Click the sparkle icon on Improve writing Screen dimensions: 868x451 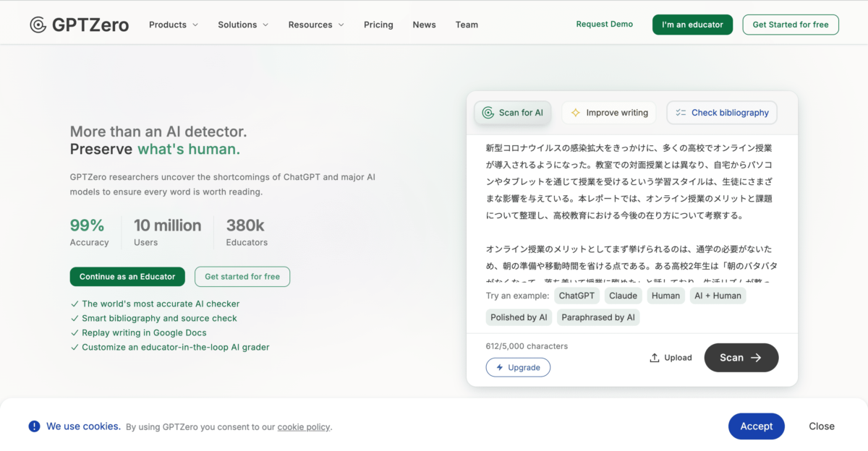576,113
